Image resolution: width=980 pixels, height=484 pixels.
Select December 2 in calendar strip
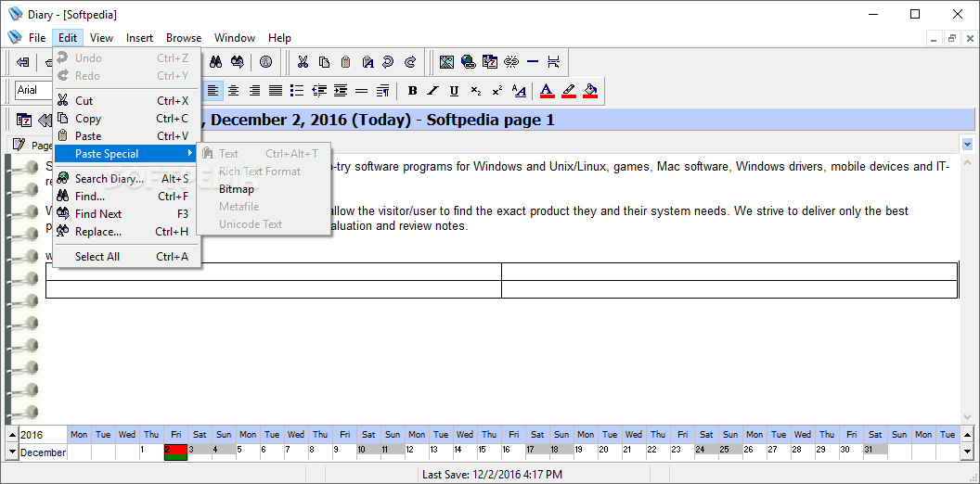click(x=175, y=452)
